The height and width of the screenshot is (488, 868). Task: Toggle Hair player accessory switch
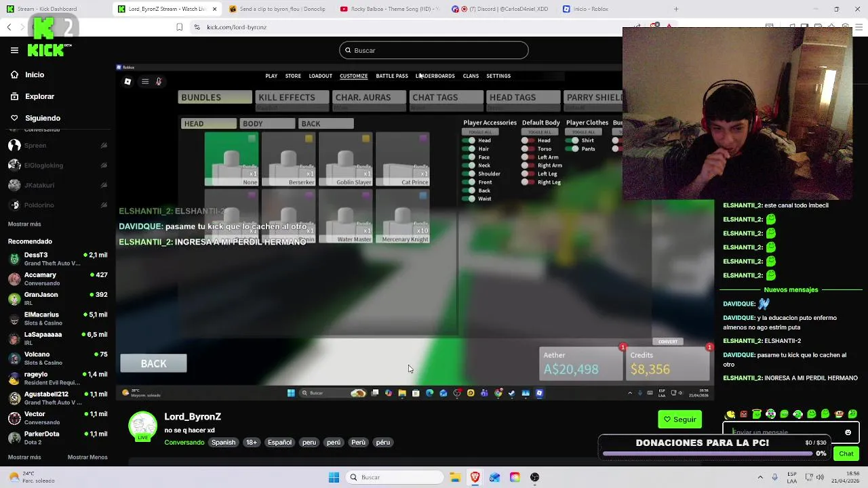pyautogui.click(x=469, y=149)
